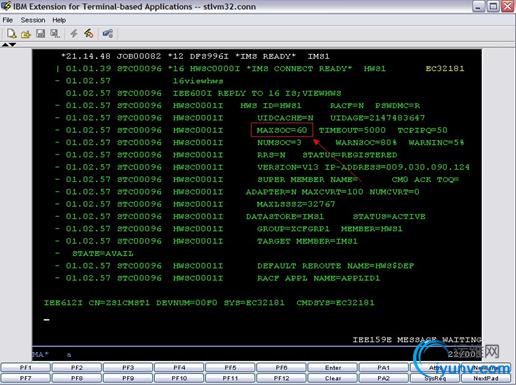Click the PA1 keypad button
The height and width of the screenshot is (385, 516).
[384, 367]
